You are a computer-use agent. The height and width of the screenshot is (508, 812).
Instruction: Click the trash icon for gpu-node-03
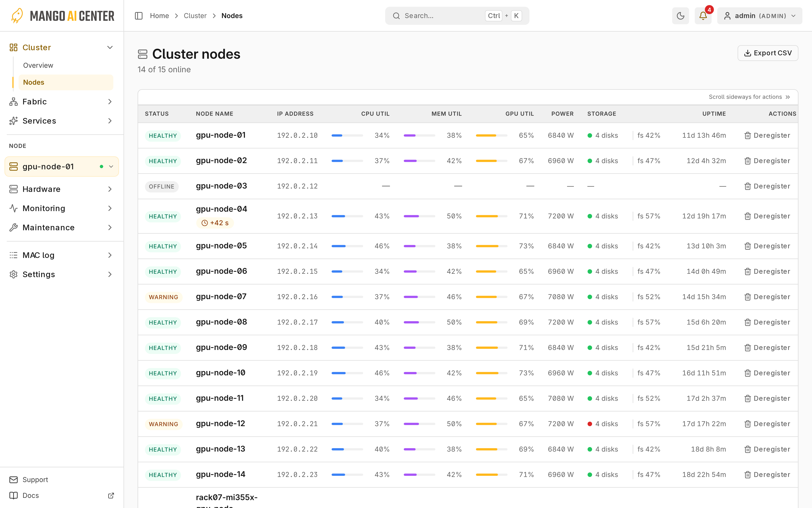click(747, 186)
